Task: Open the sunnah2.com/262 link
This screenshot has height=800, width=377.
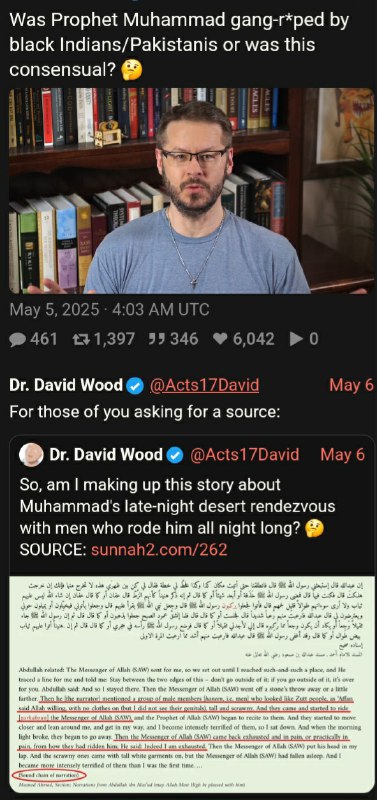Action: coord(159,549)
